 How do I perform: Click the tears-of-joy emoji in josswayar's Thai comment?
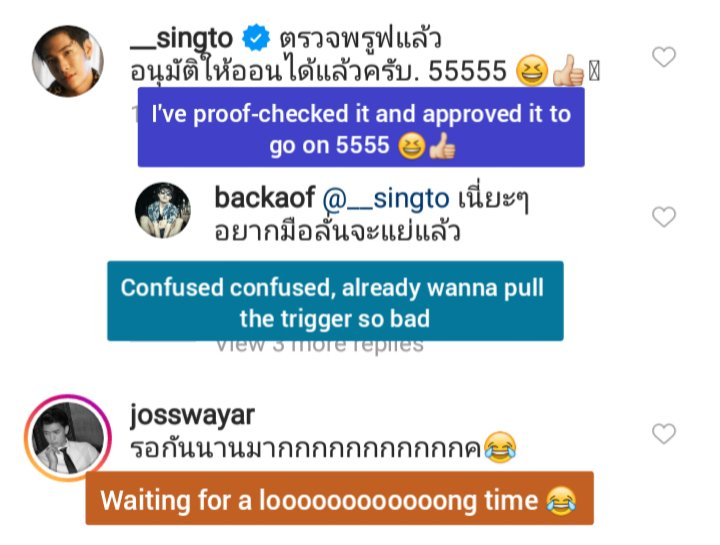click(x=500, y=447)
